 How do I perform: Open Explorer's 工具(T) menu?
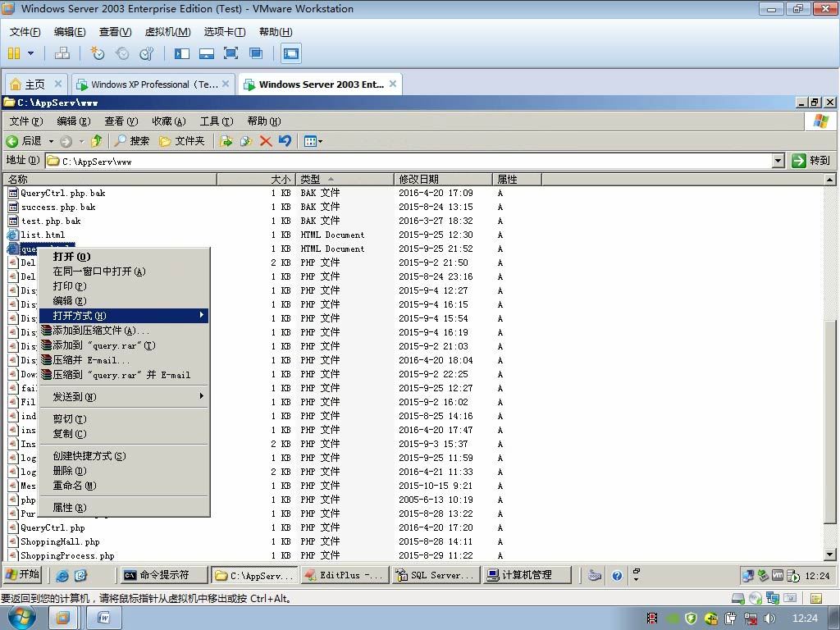(217, 121)
